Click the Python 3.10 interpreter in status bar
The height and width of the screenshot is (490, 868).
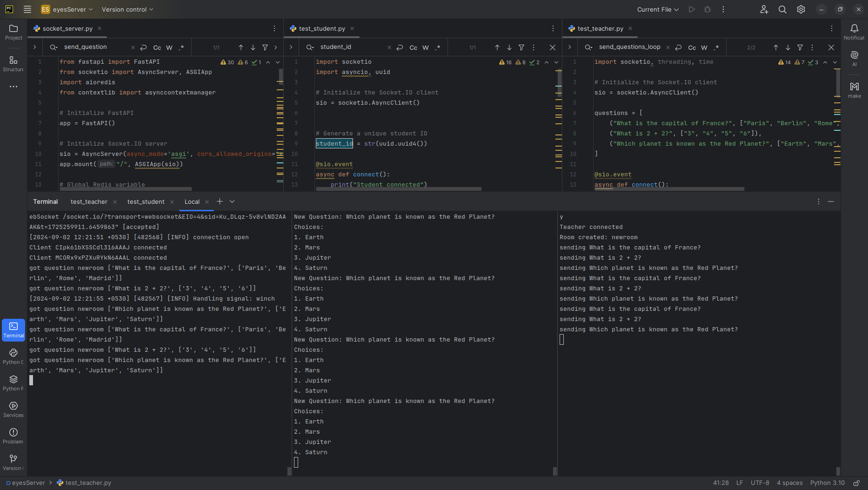[827, 483]
